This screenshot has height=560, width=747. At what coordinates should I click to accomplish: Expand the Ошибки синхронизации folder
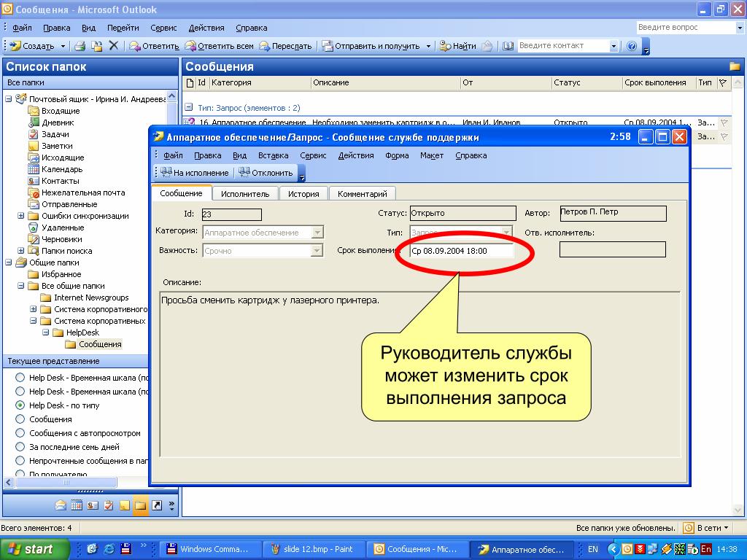coord(21,216)
